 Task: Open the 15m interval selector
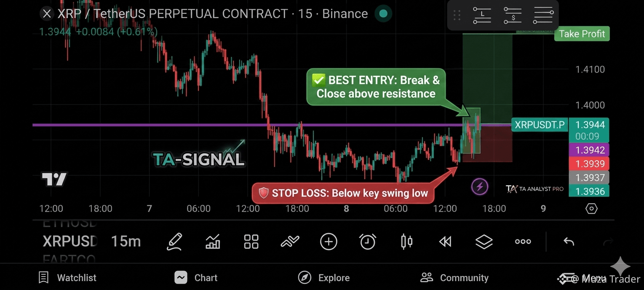click(x=126, y=242)
